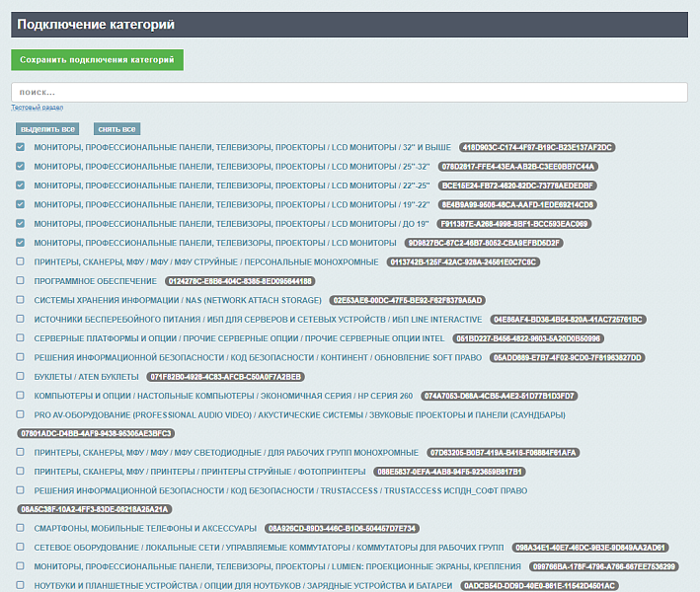
Task: Uncheck LCD мониторы 25"-32" checkbox
Action: click(x=21, y=167)
